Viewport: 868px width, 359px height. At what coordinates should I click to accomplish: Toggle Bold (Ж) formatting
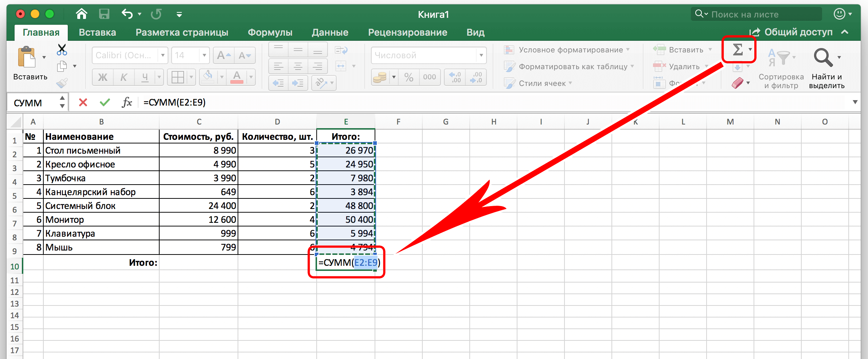[103, 77]
